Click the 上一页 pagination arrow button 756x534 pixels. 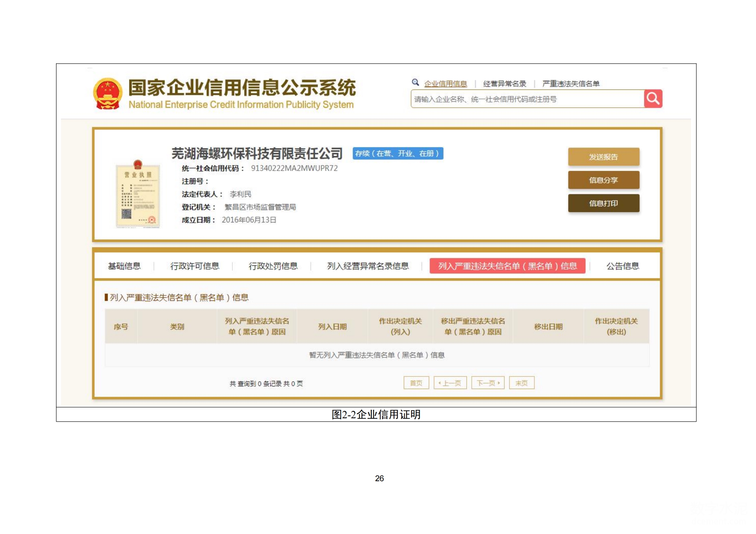tap(450, 383)
